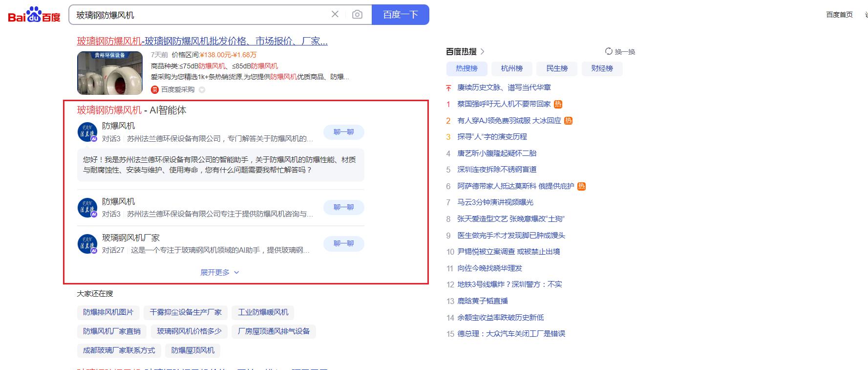
Task: Select related search 玻璃钢风机价格多少
Action: pyautogui.click(x=189, y=331)
